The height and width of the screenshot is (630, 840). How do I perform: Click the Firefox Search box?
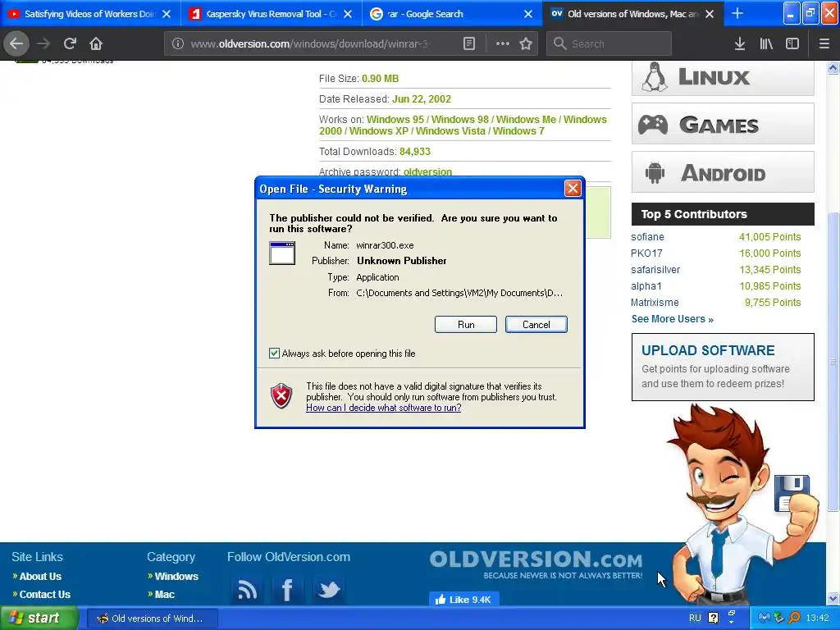click(609, 44)
